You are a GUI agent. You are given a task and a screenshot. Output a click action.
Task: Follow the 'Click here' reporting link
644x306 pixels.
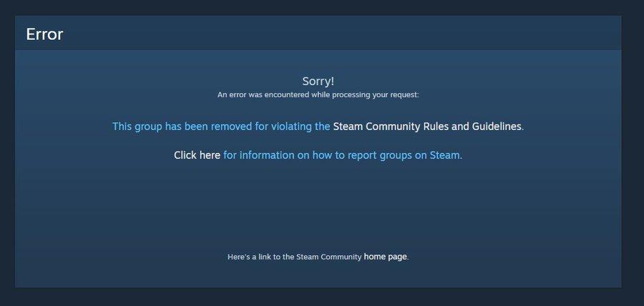click(197, 155)
